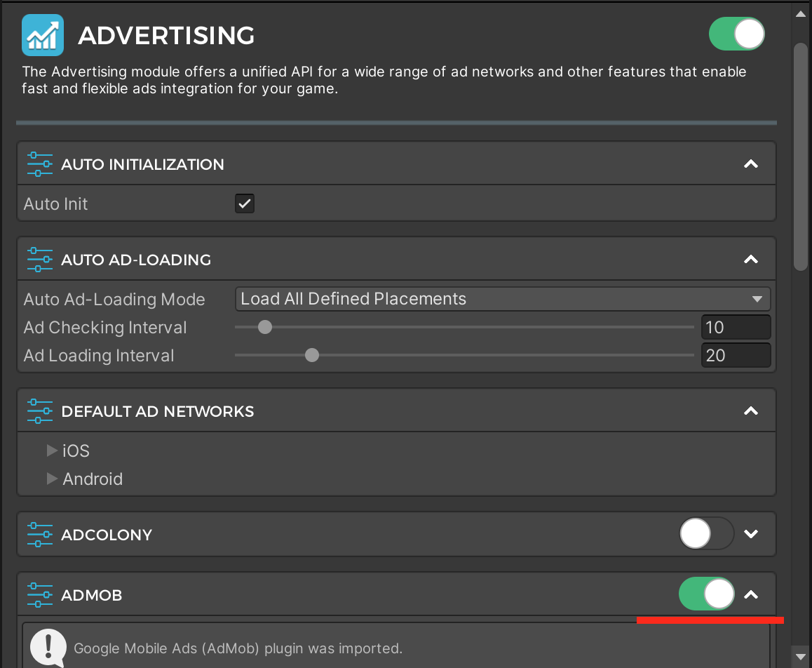
Task: Expand the Android default networks foldout
Action: click(52, 479)
